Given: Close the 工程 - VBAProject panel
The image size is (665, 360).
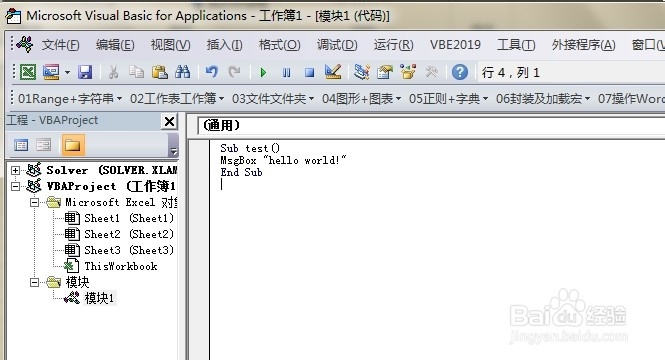Looking at the screenshot, I should pyautogui.click(x=169, y=122).
